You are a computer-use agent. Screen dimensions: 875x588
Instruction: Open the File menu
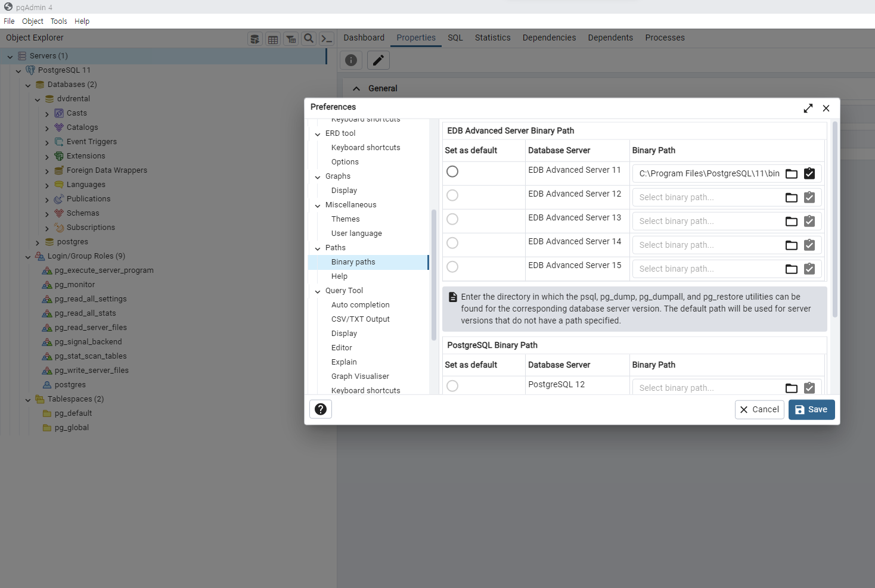tap(9, 21)
